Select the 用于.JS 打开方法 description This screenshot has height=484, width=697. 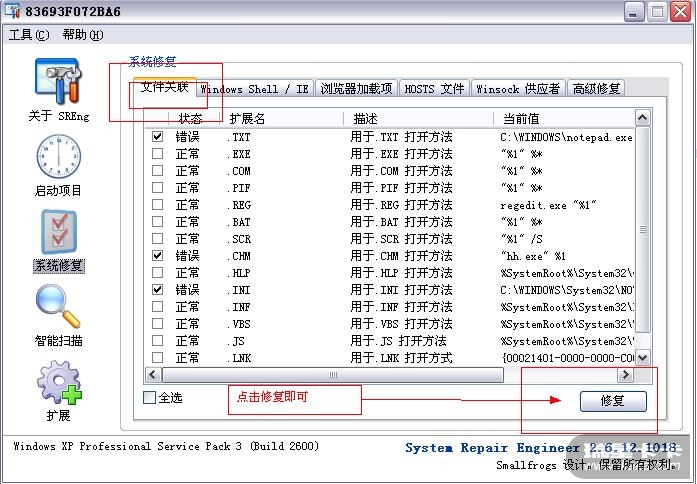398,340
